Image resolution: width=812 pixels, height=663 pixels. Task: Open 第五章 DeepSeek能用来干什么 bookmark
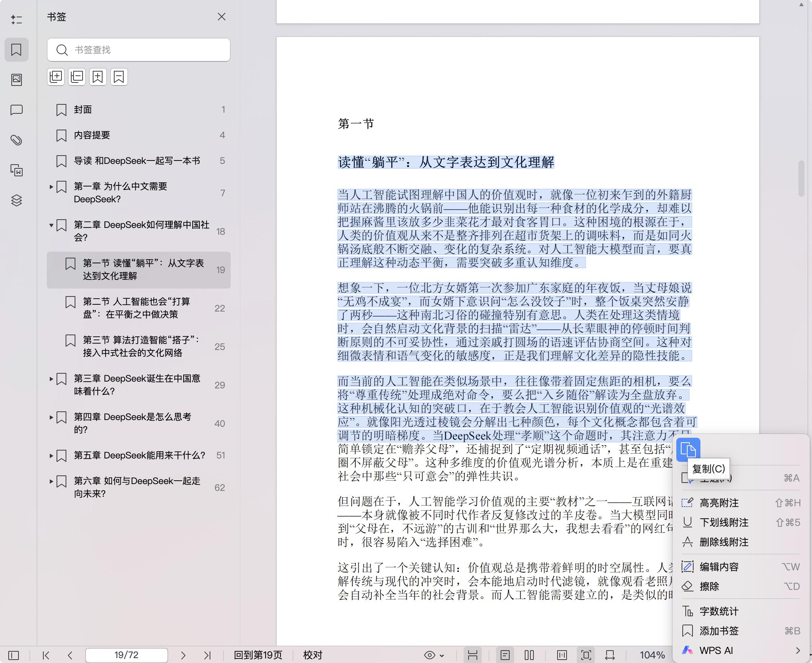click(x=139, y=455)
